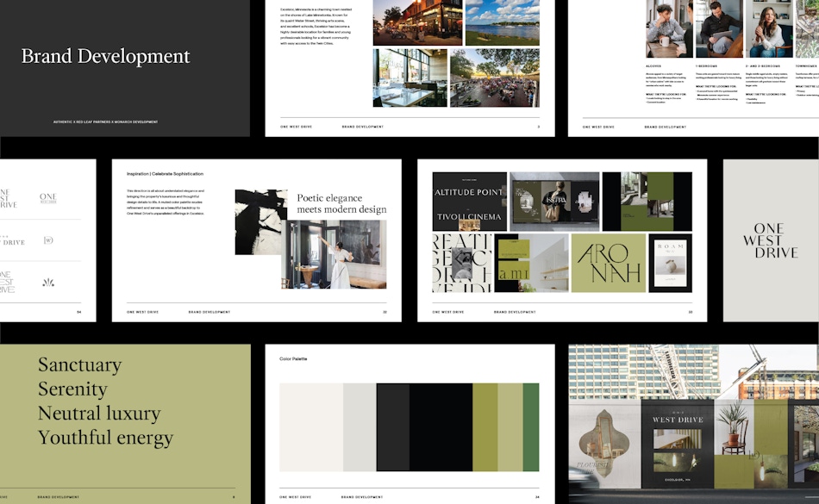Open the ISSUBA moodboard tile
Viewport: 819px width, 504px height.
coord(554,202)
